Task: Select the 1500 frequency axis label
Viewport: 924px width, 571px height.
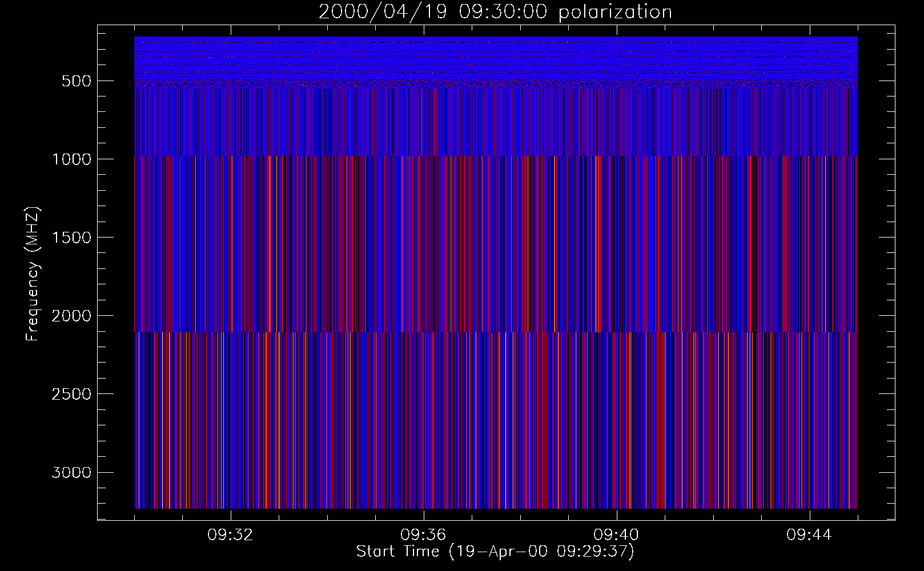Action: click(71, 238)
